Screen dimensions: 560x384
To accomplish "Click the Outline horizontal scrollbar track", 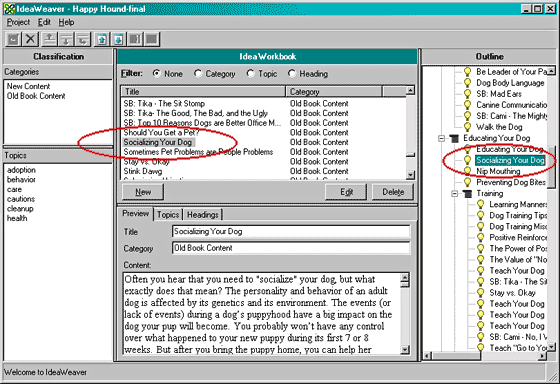I will tap(485, 356).
